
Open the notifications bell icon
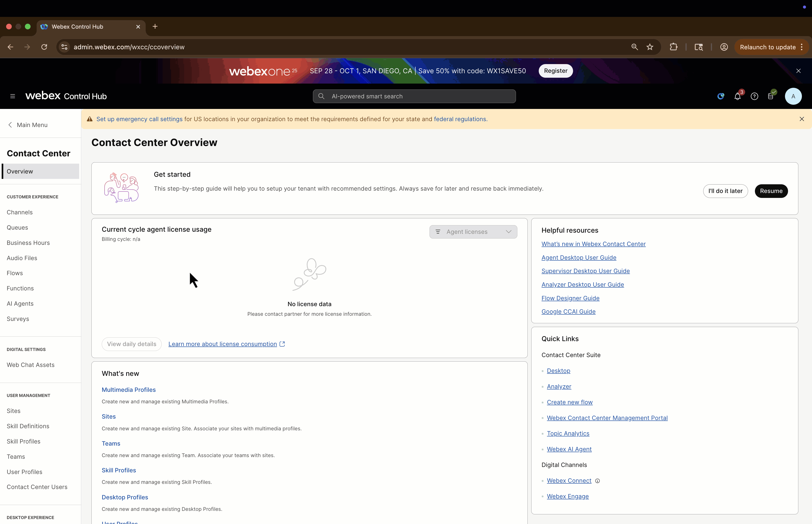click(737, 97)
